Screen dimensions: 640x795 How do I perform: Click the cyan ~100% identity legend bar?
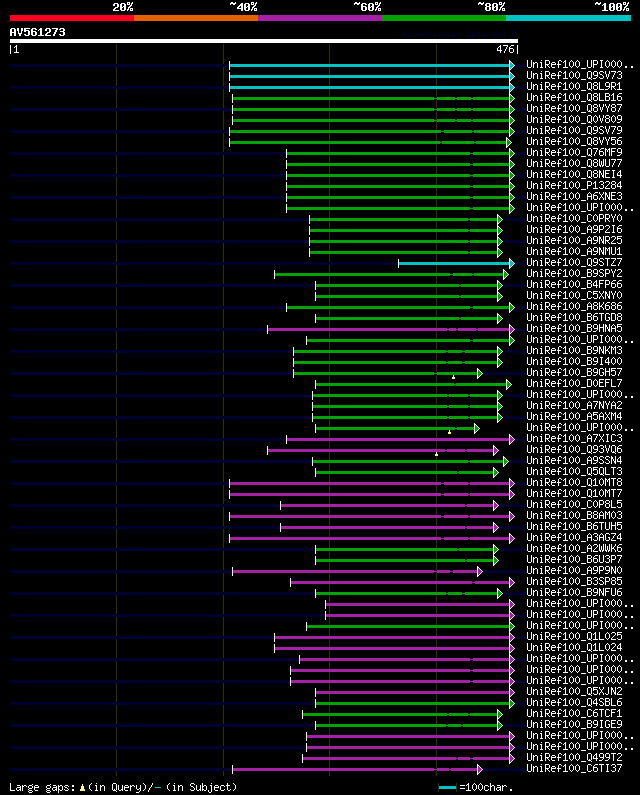(568, 18)
